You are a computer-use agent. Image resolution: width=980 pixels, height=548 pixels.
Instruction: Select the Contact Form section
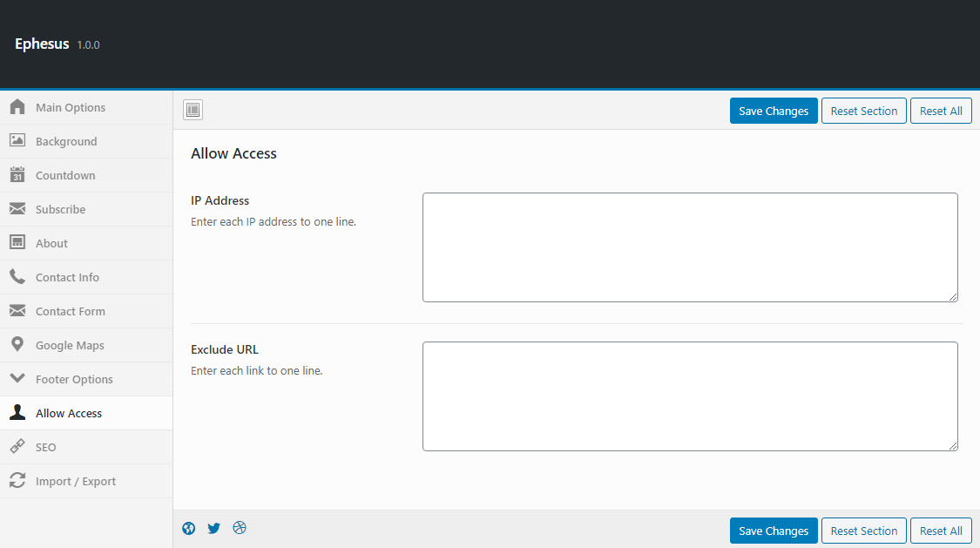click(70, 311)
